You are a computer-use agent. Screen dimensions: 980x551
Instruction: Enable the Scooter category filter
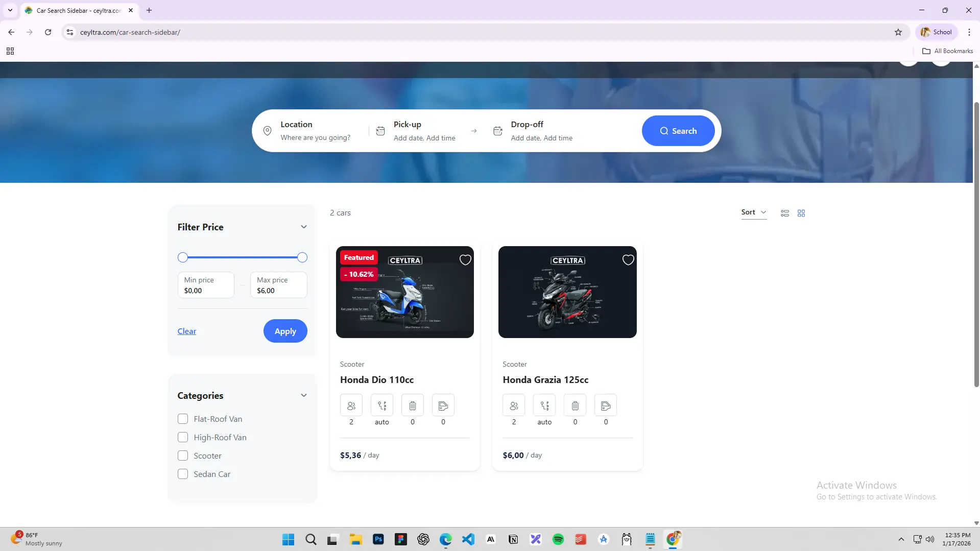click(183, 456)
